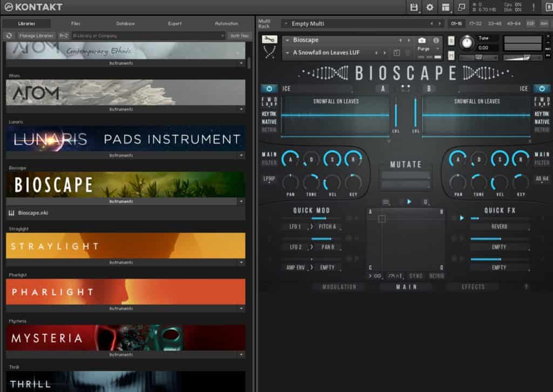
Task: Open the REVERB Quick FX dropdown
Action: tap(500, 227)
